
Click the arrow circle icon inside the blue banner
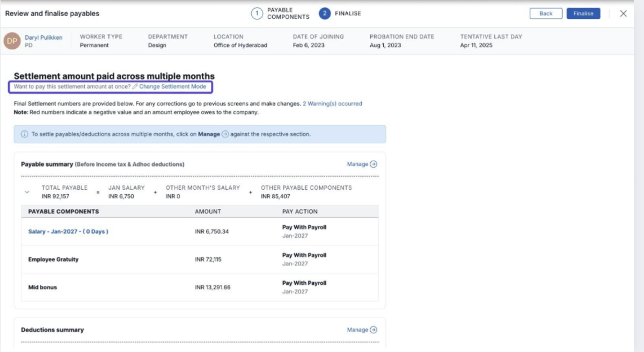point(225,134)
